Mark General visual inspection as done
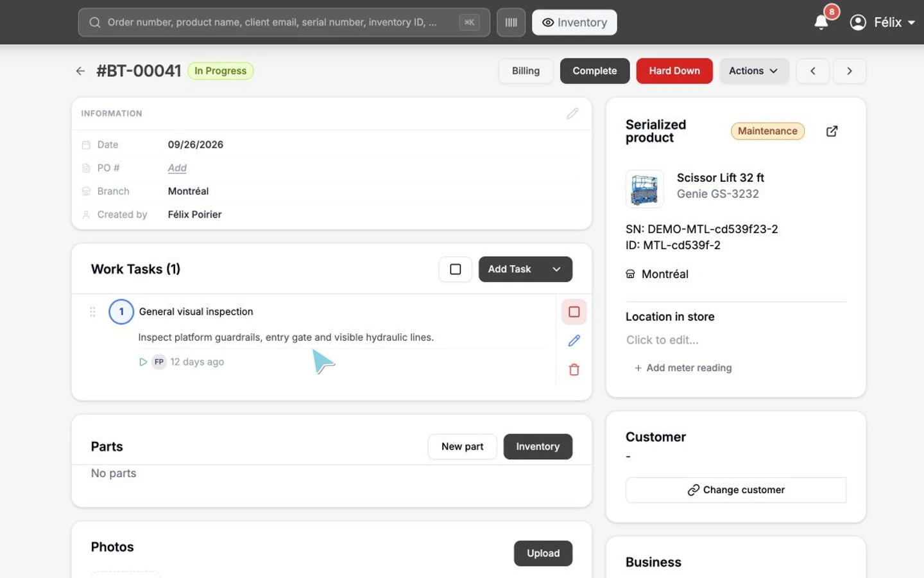Screen dimensions: 924x578 574,312
